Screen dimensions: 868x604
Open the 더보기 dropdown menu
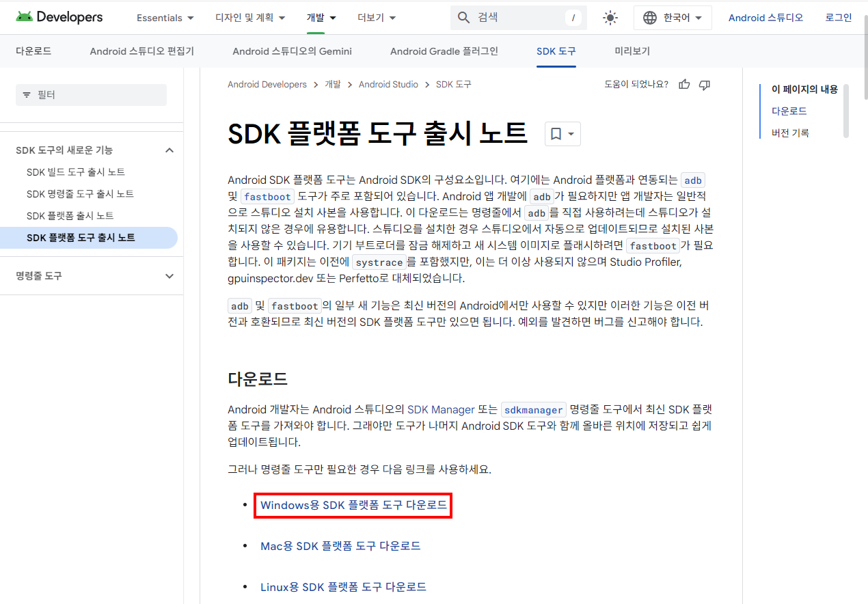tap(376, 18)
